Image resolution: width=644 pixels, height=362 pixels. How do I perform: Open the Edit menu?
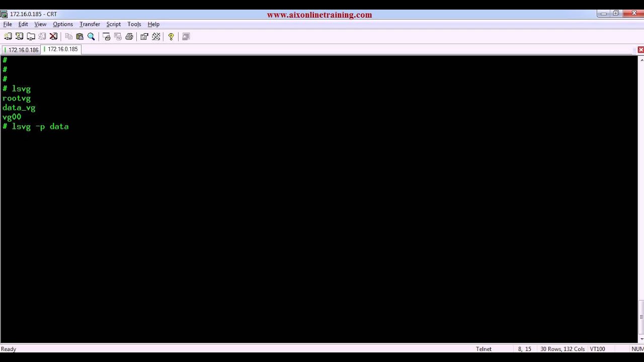click(23, 24)
